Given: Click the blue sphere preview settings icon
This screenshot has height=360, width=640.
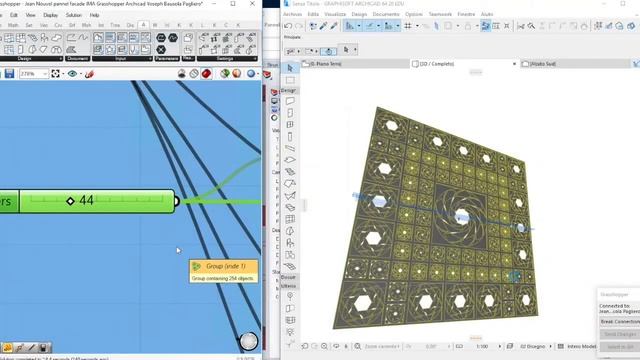Looking at the screenshot, I should 251,73.
